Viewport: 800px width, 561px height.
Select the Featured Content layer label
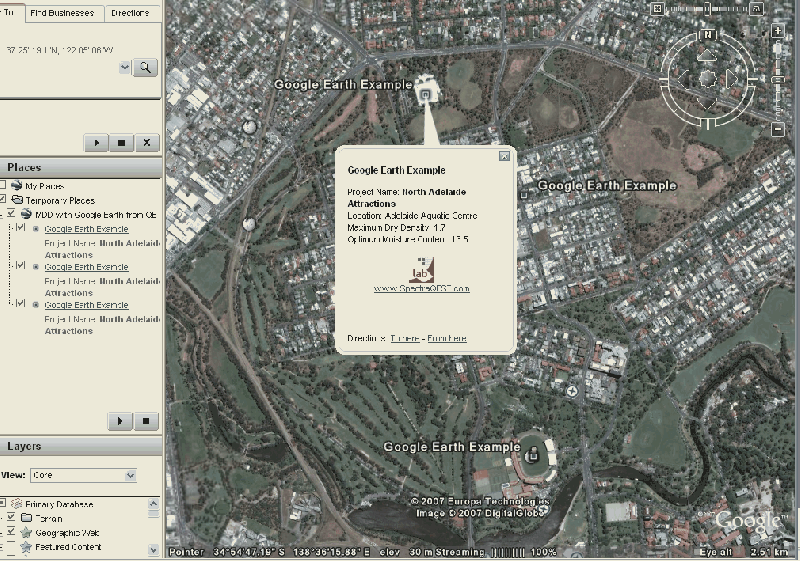click(x=68, y=547)
